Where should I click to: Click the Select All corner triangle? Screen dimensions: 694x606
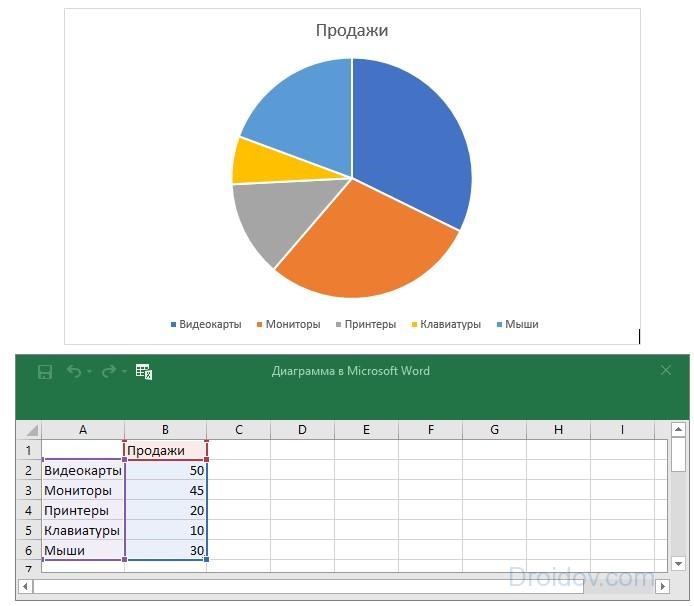[29, 430]
